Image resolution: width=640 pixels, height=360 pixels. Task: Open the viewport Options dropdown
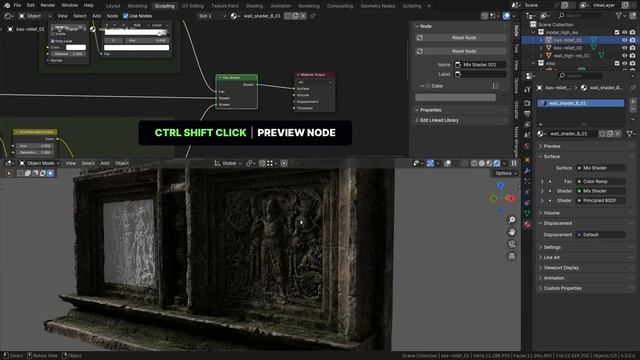[x=505, y=173]
